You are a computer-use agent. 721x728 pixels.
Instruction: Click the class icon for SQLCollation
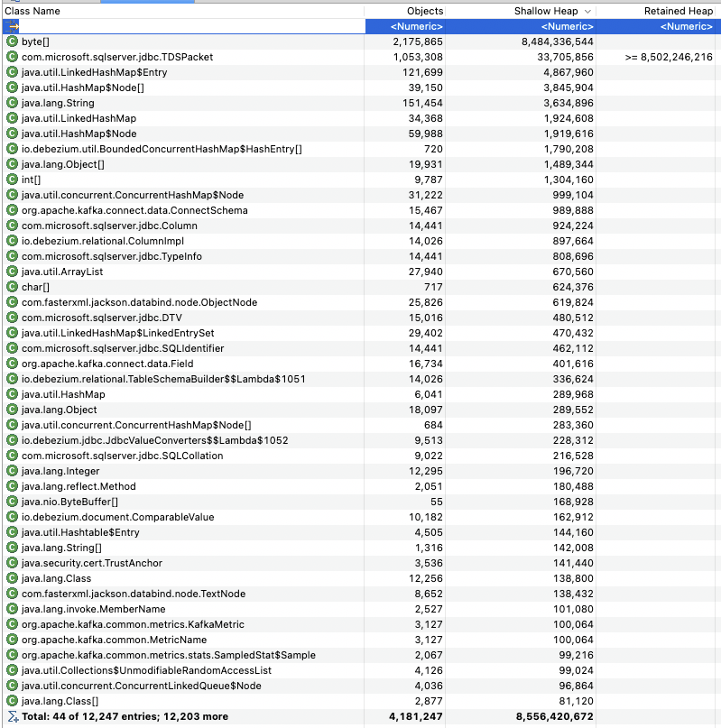[12, 456]
